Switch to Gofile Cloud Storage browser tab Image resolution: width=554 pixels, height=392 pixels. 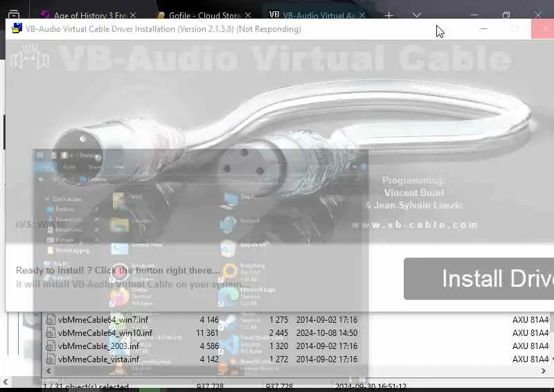[204, 15]
